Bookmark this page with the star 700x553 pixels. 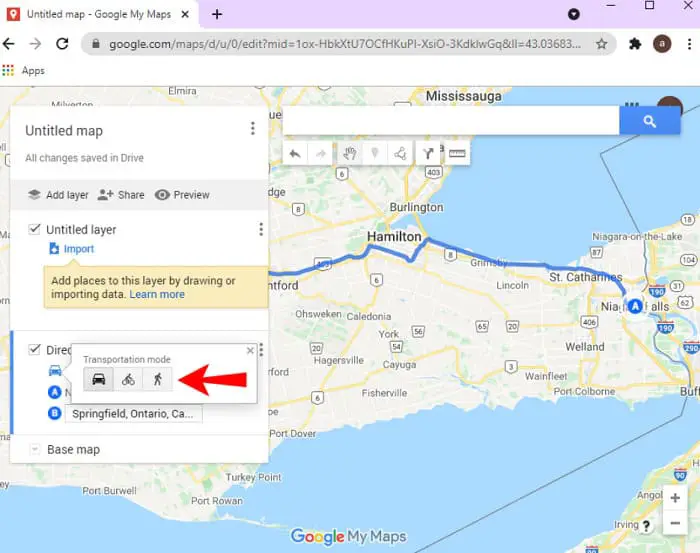click(x=601, y=44)
